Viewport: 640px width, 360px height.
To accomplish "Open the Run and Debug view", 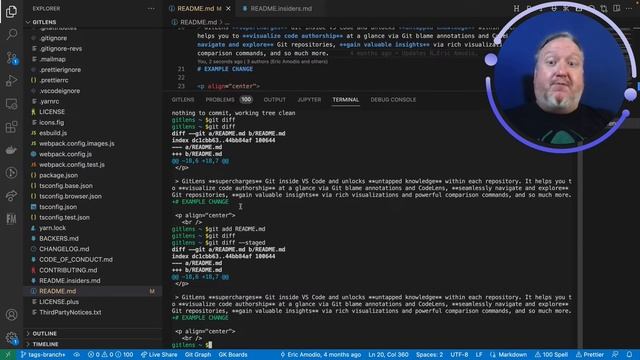I will (x=11, y=81).
